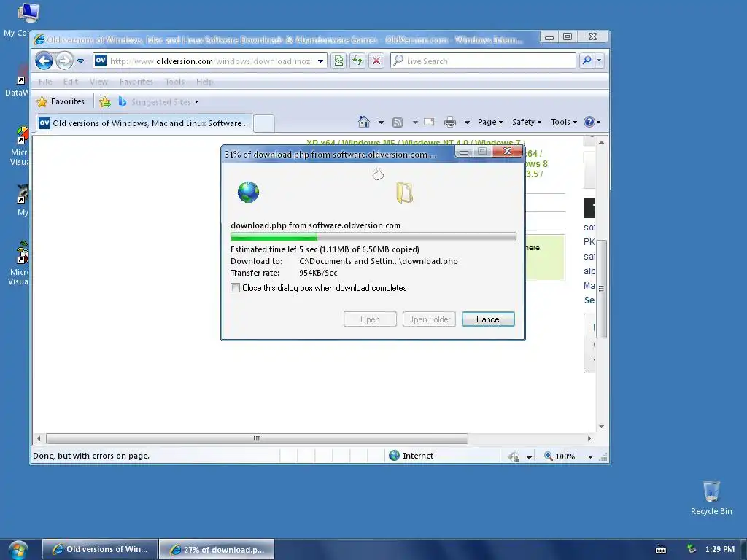Click the OV site icon in address bar

101,61
